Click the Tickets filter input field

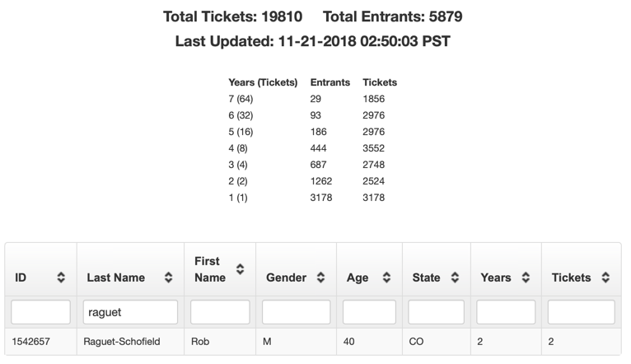[x=581, y=312]
